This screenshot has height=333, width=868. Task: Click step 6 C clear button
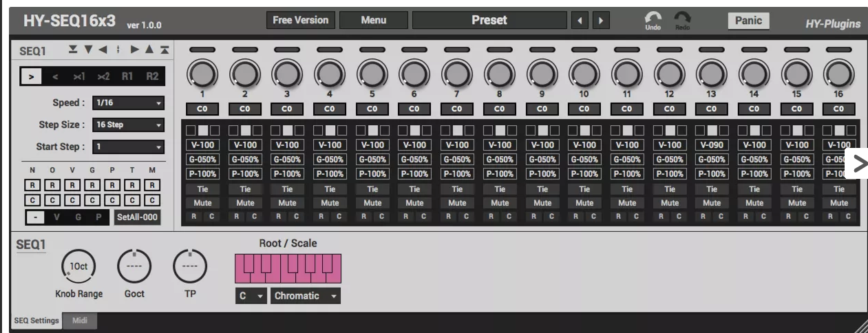point(423,217)
